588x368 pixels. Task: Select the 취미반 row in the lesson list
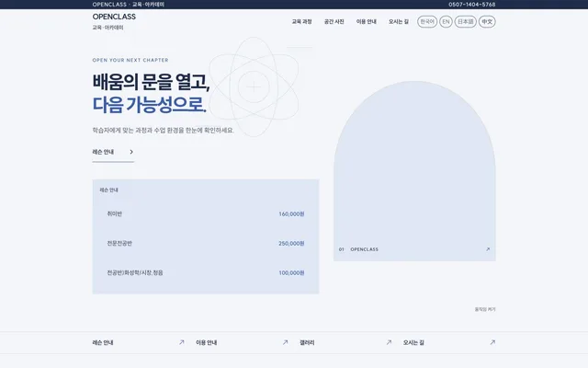[206, 213]
